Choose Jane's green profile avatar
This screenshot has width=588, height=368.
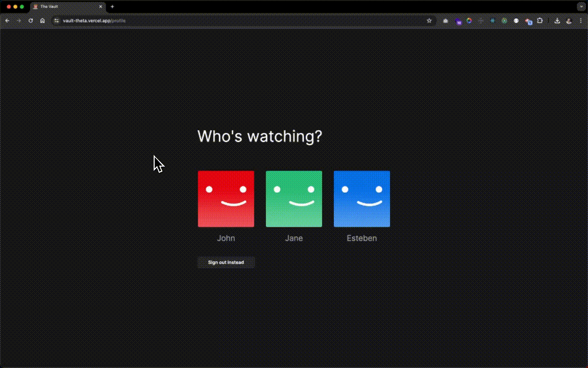point(293,199)
